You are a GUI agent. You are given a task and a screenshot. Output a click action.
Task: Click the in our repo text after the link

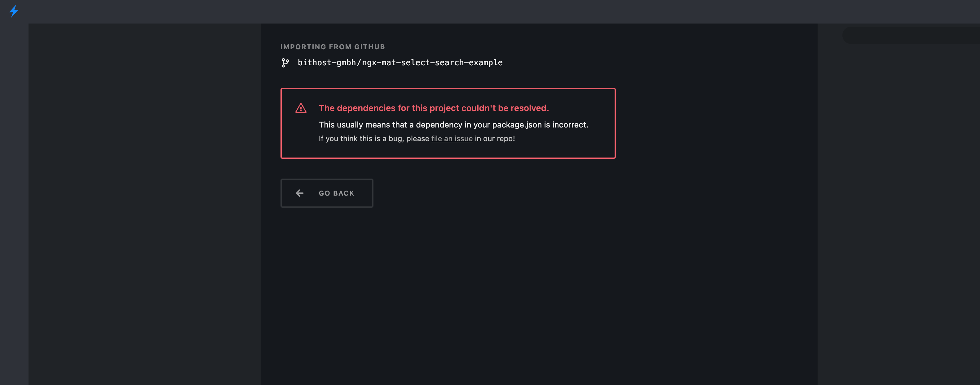point(495,138)
